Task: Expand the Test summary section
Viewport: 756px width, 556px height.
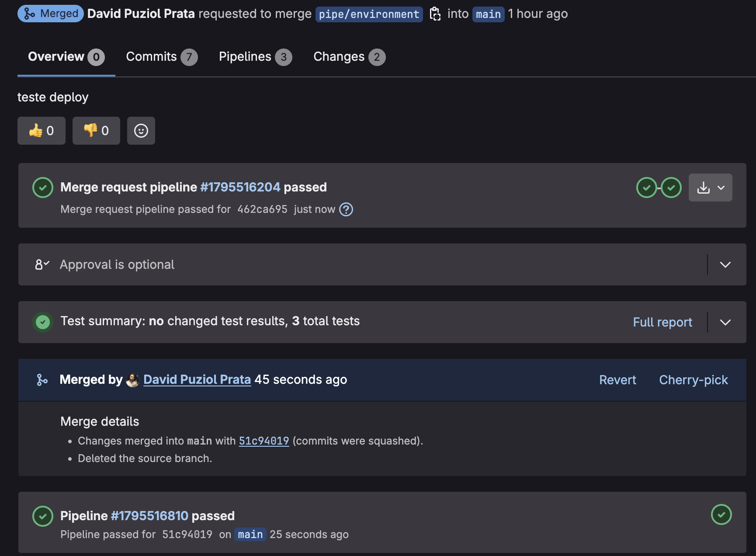Action: coord(725,322)
